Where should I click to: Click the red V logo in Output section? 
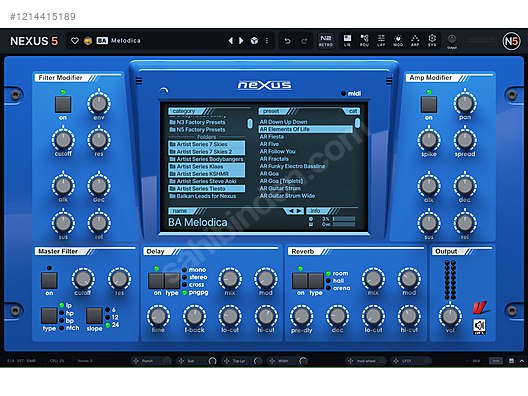click(x=480, y=307)
